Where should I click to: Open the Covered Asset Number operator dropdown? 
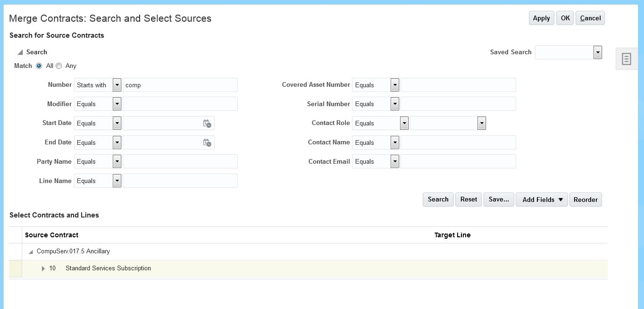tap(395, 85)
